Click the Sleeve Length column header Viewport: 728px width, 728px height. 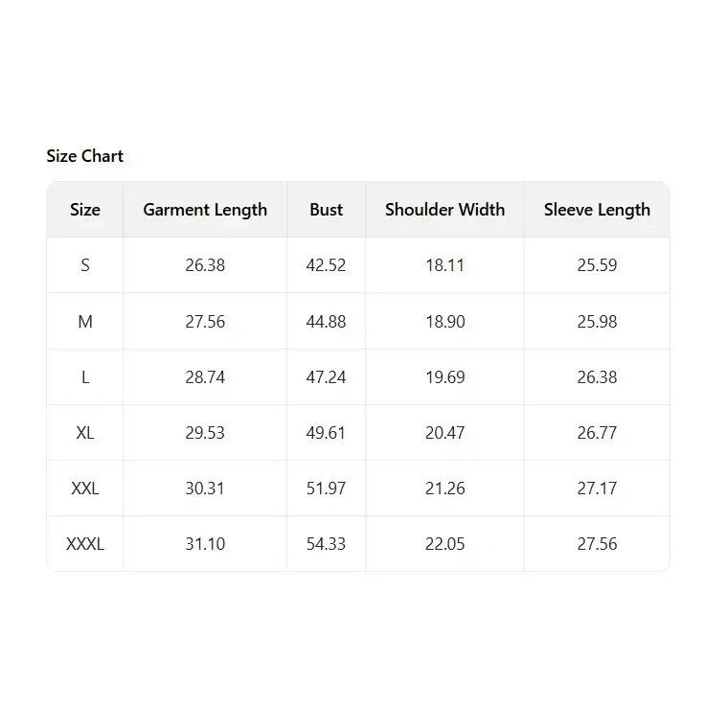(597, 210)
